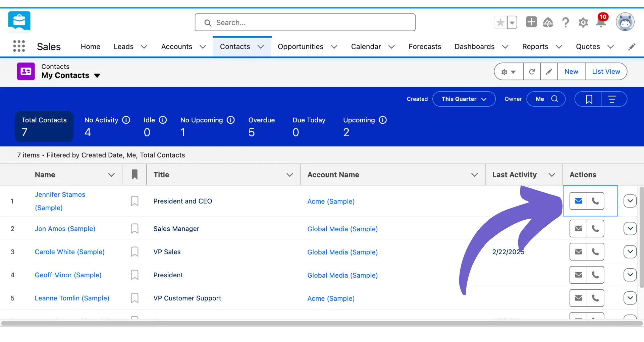Open Global Media (Sample) for Geoff Minor
The height and width of the screenshot is (342, 644).
pyautogui.click(x=342, y=275)
